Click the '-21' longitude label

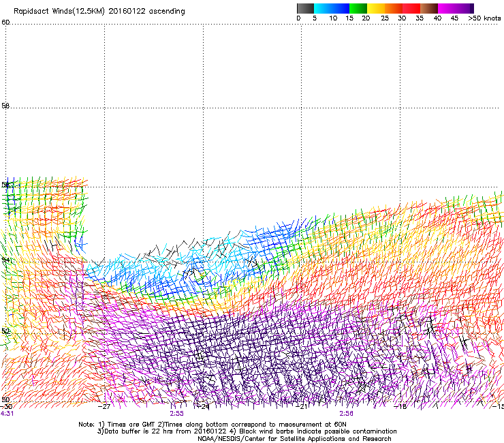[302, 407]
